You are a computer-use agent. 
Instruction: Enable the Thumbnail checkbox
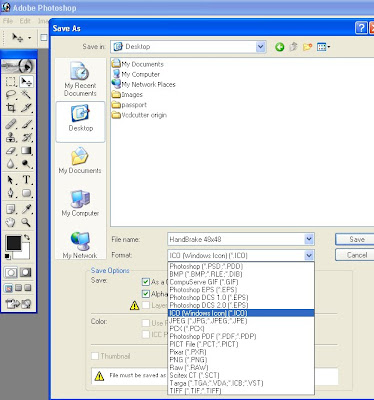click(x=95, y=356)
